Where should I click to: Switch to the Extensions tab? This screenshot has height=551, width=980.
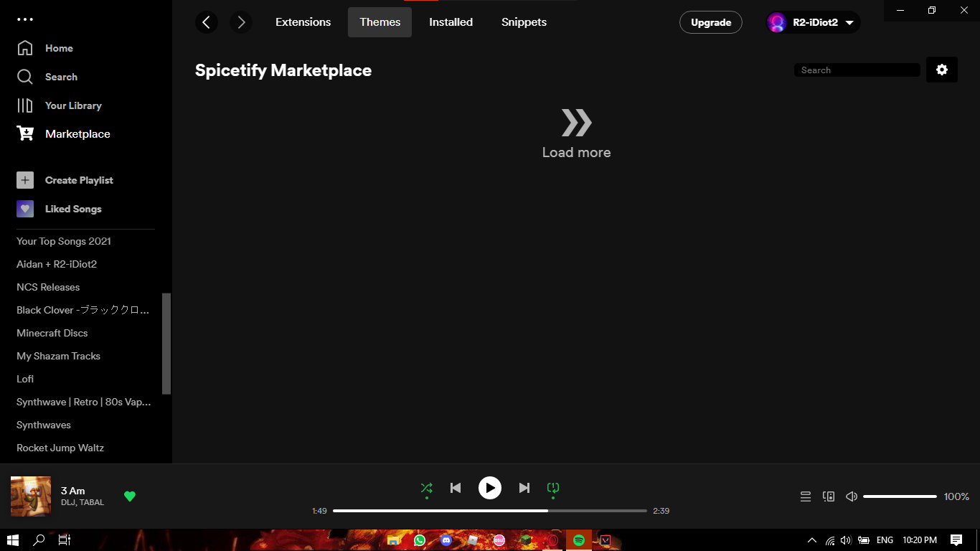[x=303, y=22]
